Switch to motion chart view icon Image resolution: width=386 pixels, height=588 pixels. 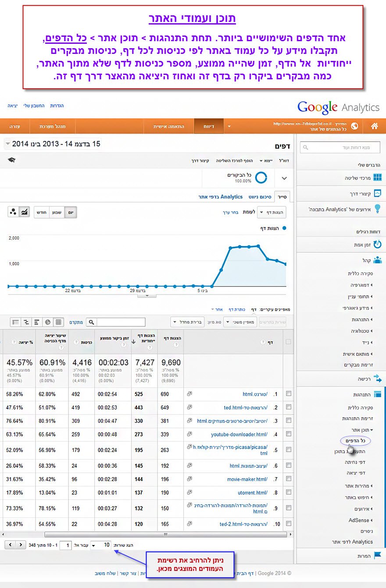tap(13, 212)
